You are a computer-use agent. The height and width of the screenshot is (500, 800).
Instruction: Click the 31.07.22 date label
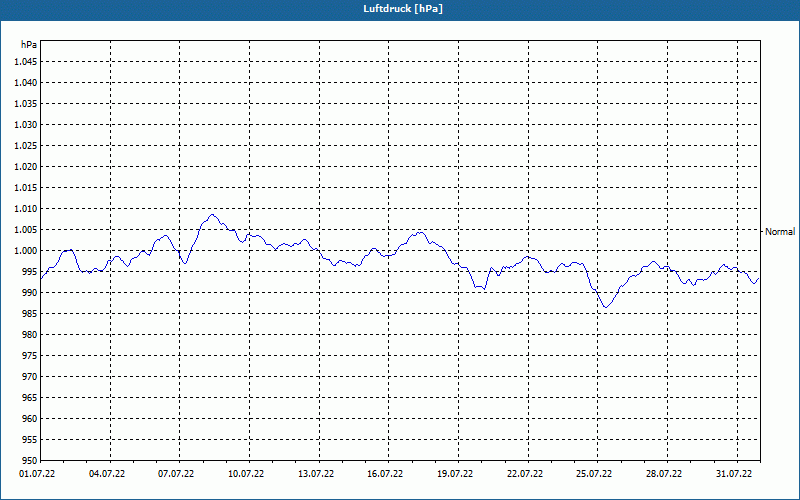click(734, 474)
